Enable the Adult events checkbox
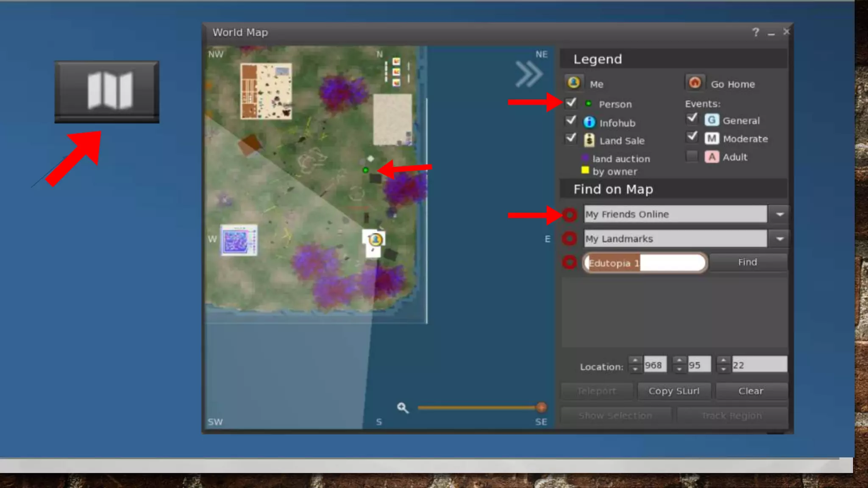Viewport: 868px width, 488px height. 692,157
